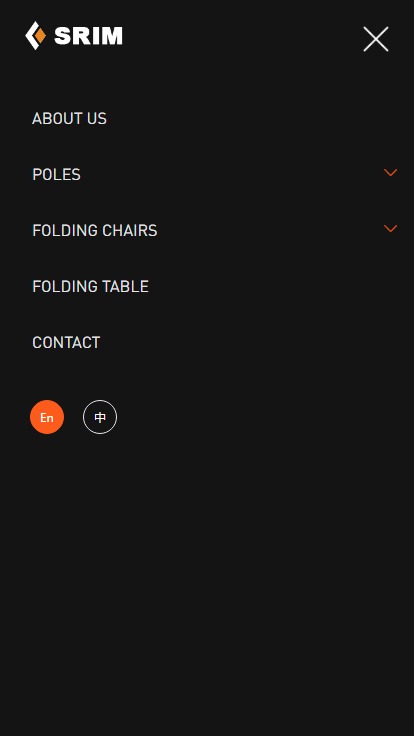414x736 pixels.
Task: Return home via the SRIM header logo
Action: tap(74, 36)
